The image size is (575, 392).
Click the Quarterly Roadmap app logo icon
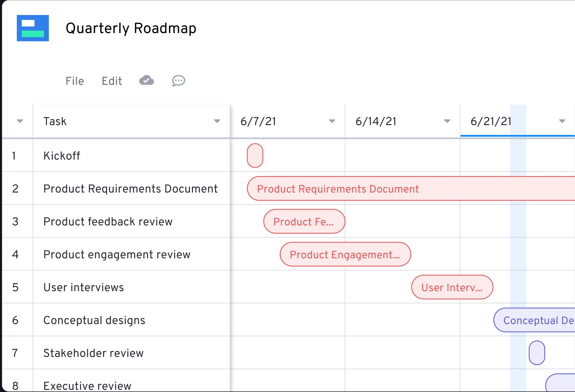tap(33, 29)
